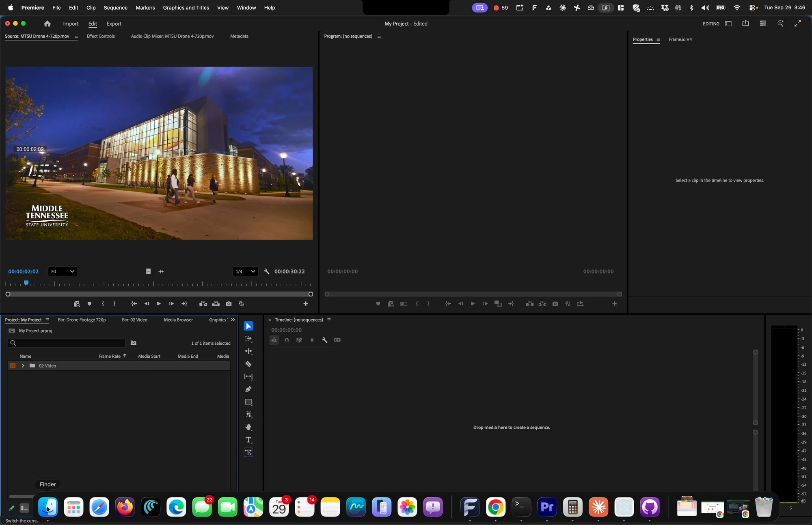Image resolution: width=812 pixels, height=525 pixels.
Task: Switch to Frame.io V4 tab
Action: coord(680,39)
